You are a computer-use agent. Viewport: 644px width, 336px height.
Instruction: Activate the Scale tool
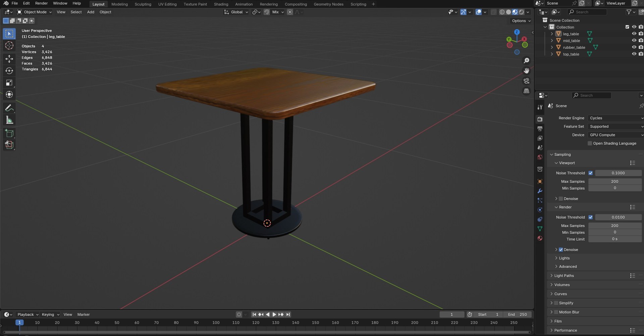pyautogui.click(x=9, y=83)
